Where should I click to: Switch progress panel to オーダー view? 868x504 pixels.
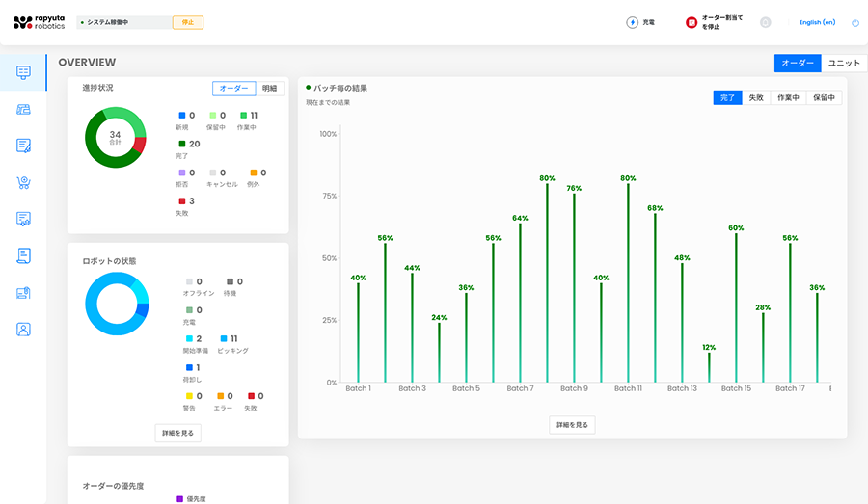pyautogui.click(x=234, y=89)
